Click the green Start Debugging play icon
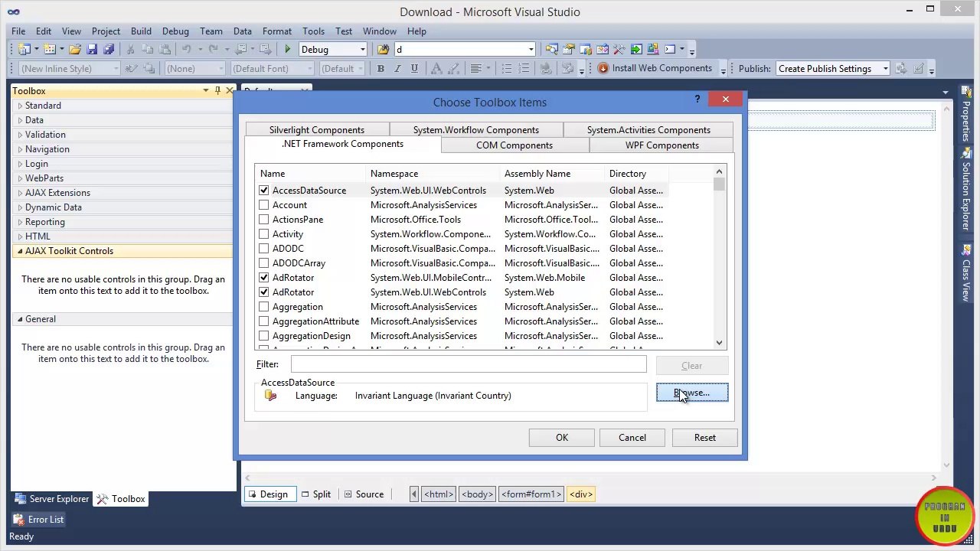The width and height of the screenshot is (980, 551). click(288, 50)
